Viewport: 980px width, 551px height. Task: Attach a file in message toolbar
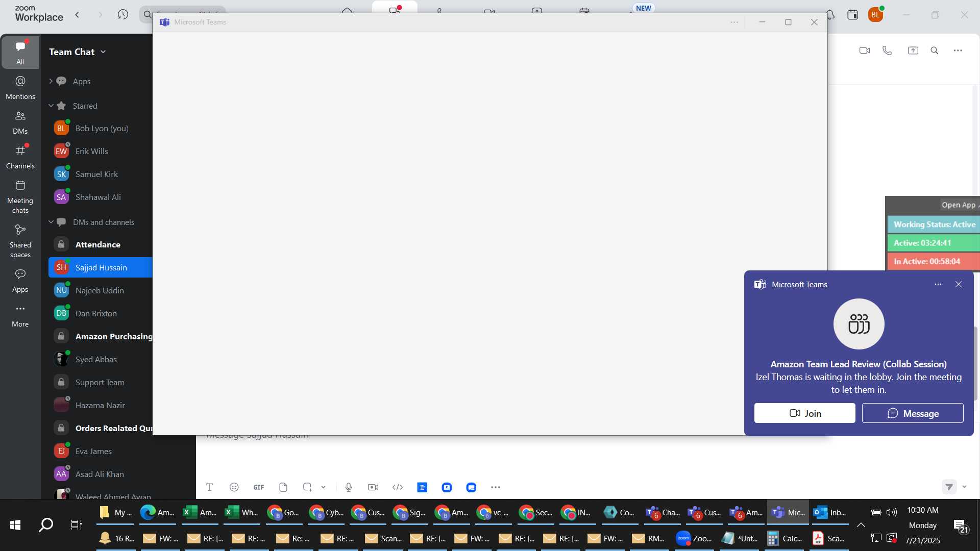(x=283, y=487)
